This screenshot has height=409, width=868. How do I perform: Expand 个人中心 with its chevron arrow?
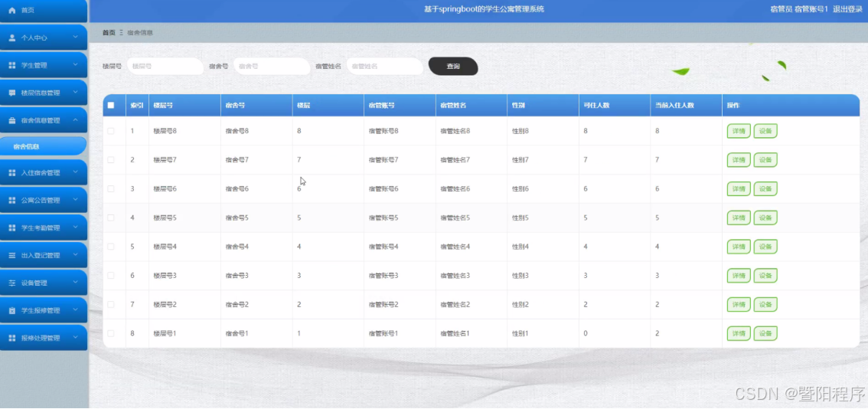click(x=76, y=38)
